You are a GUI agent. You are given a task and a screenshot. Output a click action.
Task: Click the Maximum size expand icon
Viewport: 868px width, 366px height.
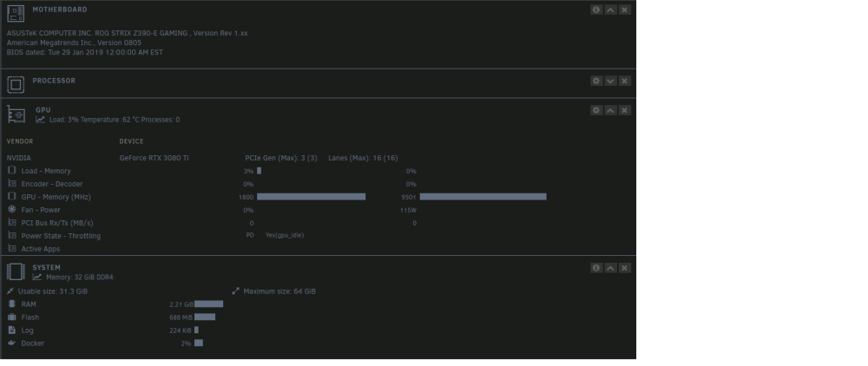pos(236,291)
